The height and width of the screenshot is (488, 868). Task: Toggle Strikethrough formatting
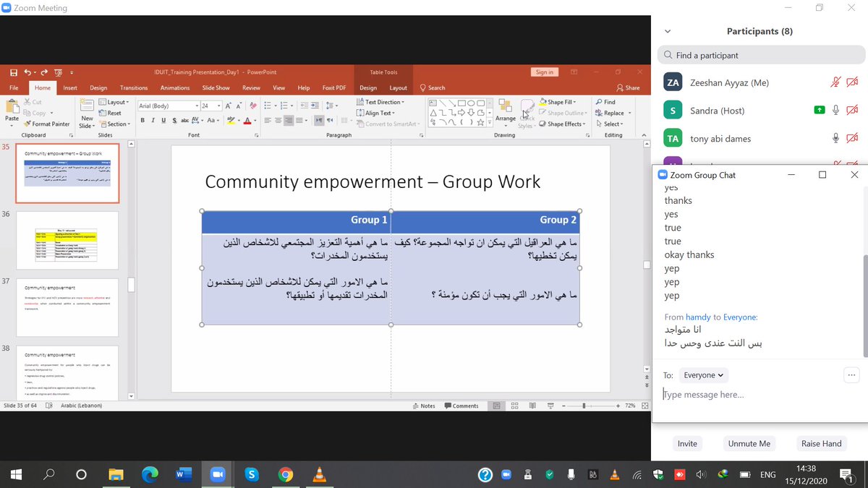coord(184,120)
